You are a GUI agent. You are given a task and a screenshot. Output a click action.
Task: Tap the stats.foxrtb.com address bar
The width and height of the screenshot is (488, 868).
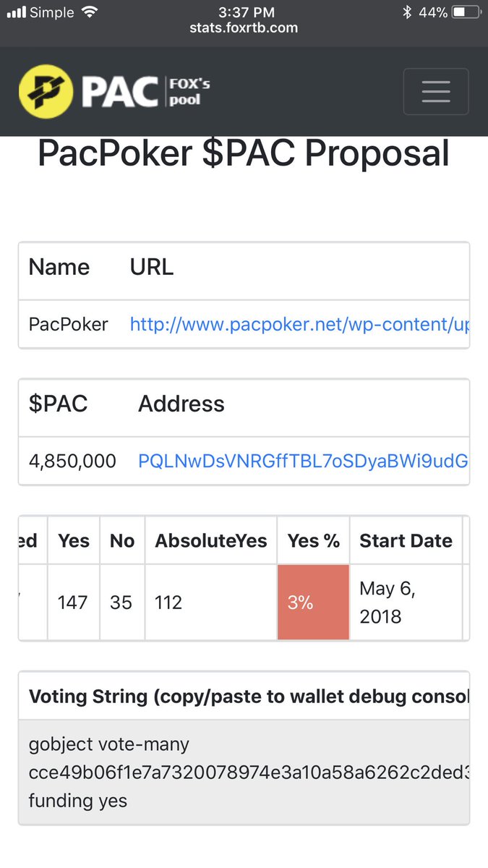[244, 30]
